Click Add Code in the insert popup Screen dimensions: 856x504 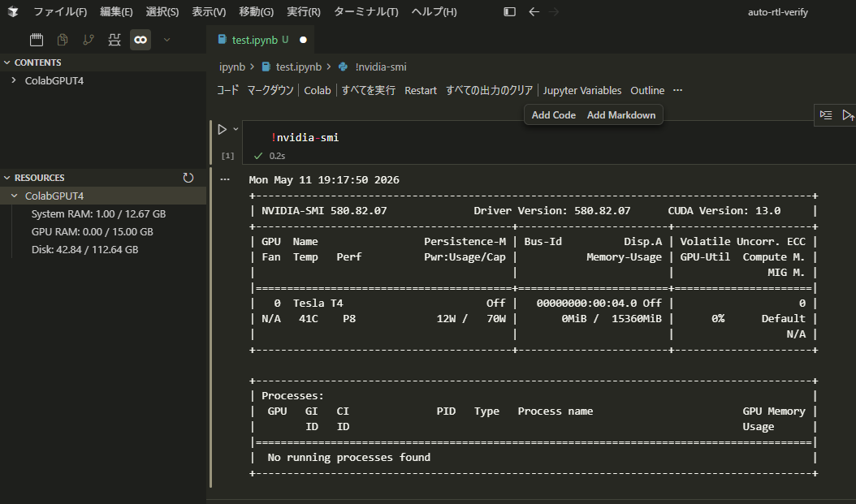(x=554, y=115)
